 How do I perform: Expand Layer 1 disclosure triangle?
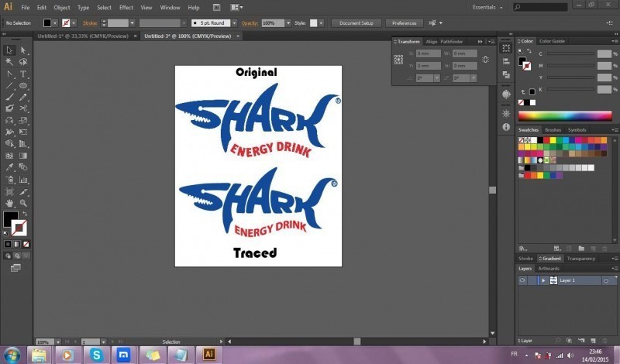click(543, 280)
